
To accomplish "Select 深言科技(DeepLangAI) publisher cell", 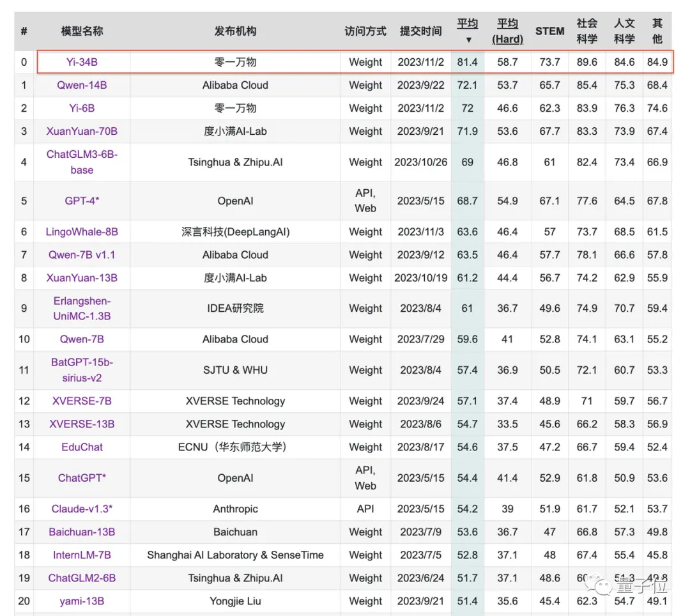I will tap(235, 231).
